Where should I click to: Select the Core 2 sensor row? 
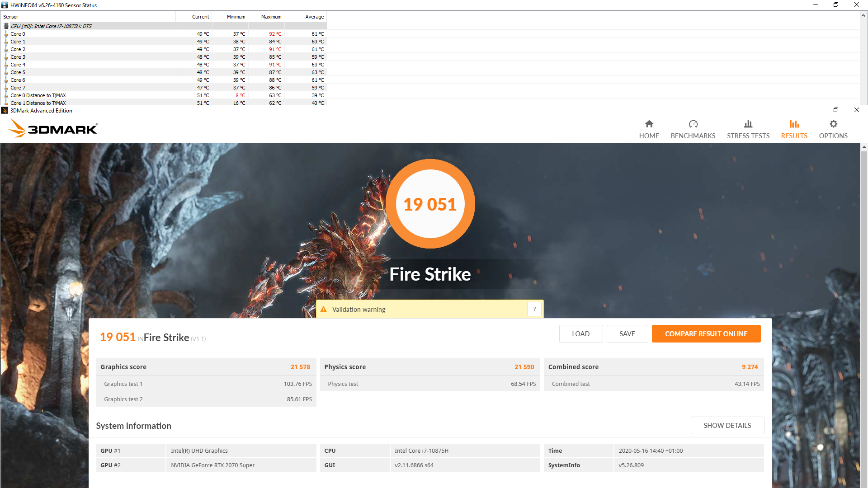(x=164, y=49)
